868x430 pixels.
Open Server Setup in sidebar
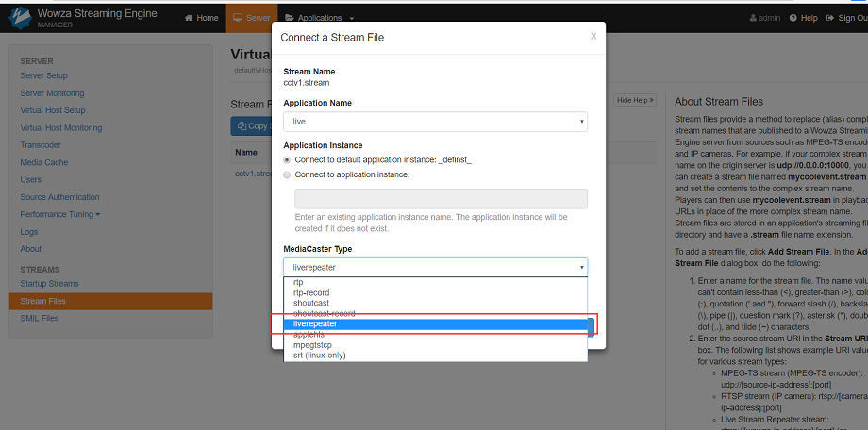43,75
